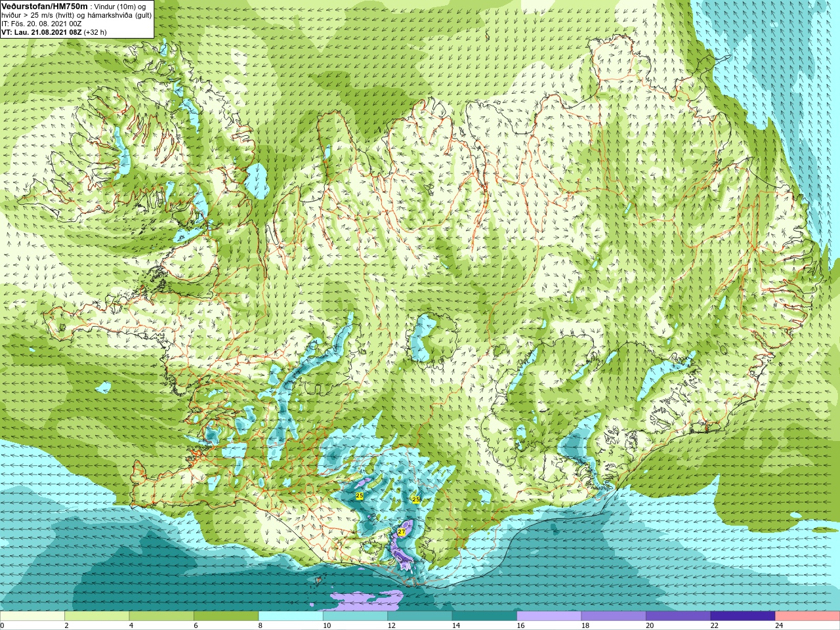
Task: Click the 16–18 m/s lavender scale swatch
Action: [x=549, y=616]
